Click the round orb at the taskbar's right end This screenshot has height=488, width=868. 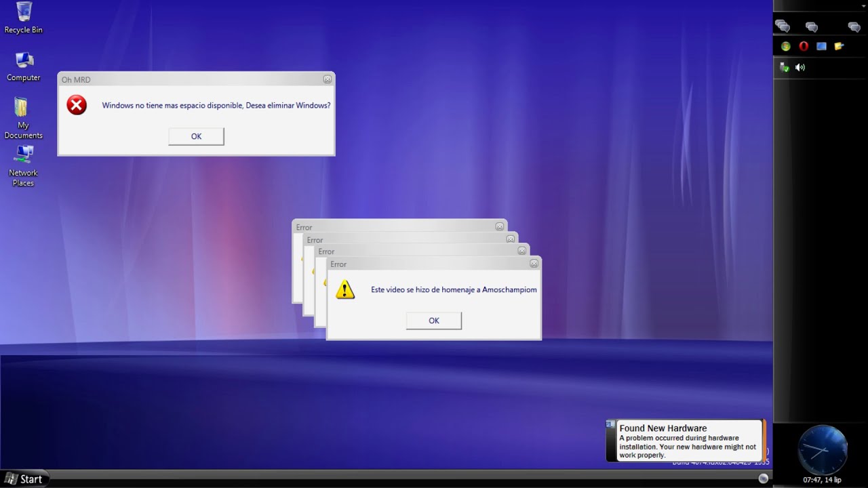[763, 479]
